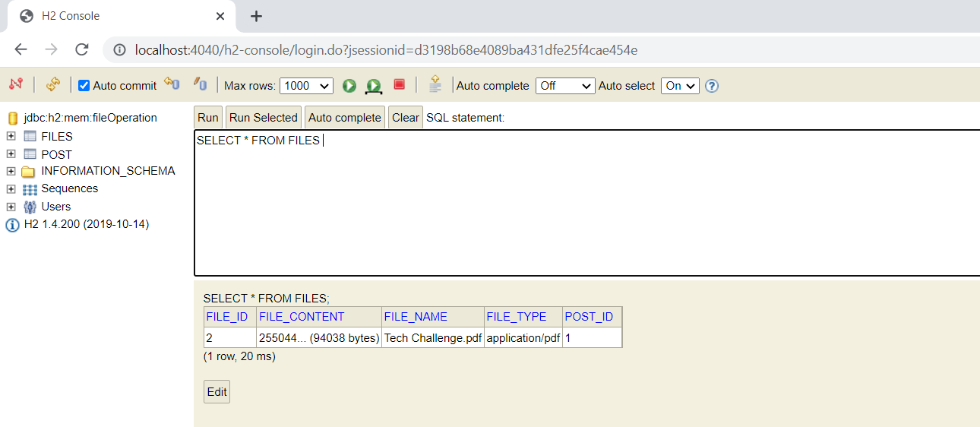Open a new browser tab

coord(256,16)
